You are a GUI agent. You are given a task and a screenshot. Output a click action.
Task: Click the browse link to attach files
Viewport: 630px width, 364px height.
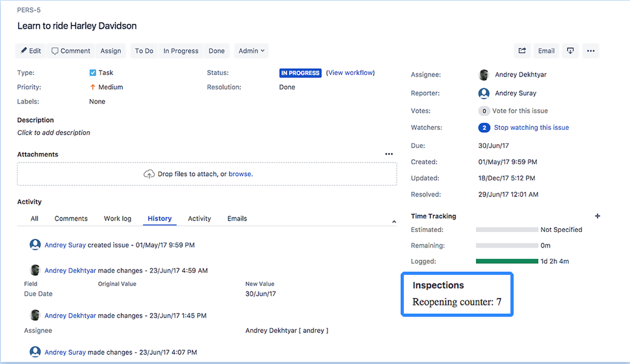[240, 174]
